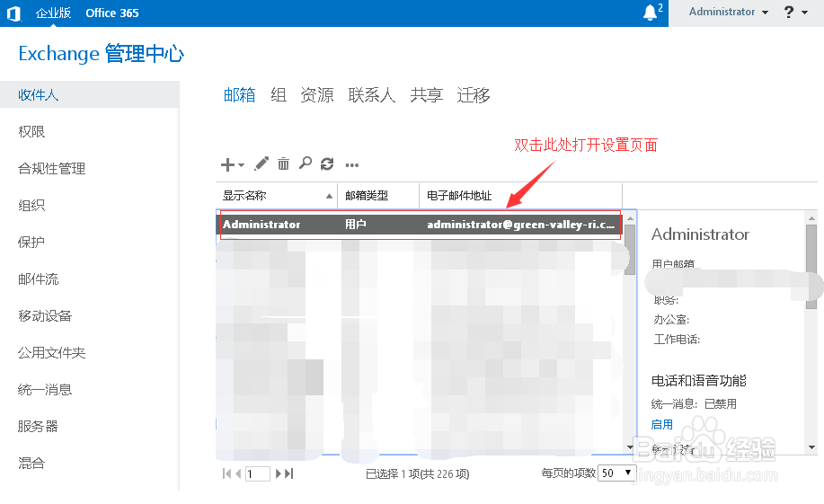Click details pane scroll down arrow

(811, 447)
